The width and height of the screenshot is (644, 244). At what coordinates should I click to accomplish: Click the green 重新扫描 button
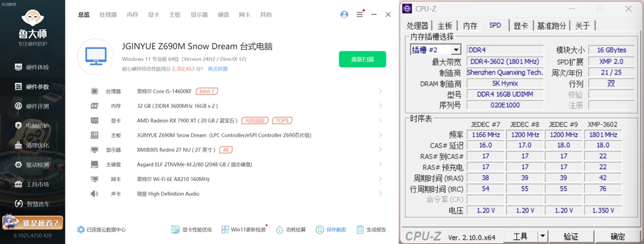(x=362, y=59)
